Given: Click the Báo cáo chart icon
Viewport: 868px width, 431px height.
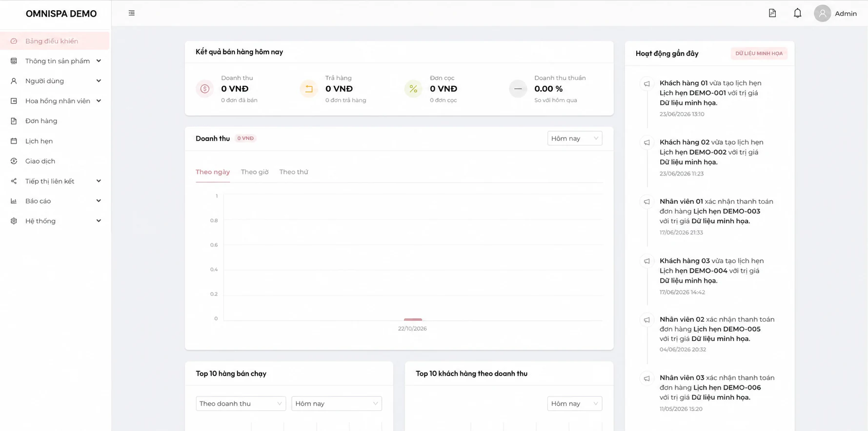Looking at the screenshot, I should 14,201.
